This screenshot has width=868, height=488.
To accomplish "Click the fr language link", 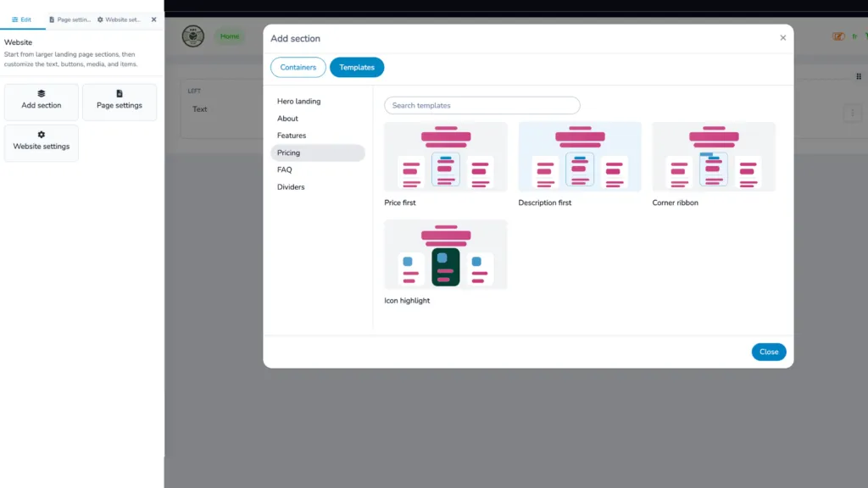I will [854, 36].
